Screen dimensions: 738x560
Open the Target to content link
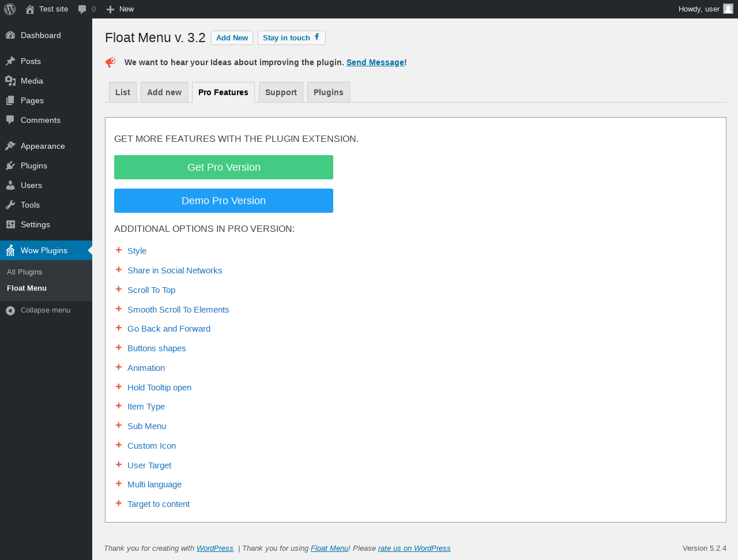(x=159, y=504)
